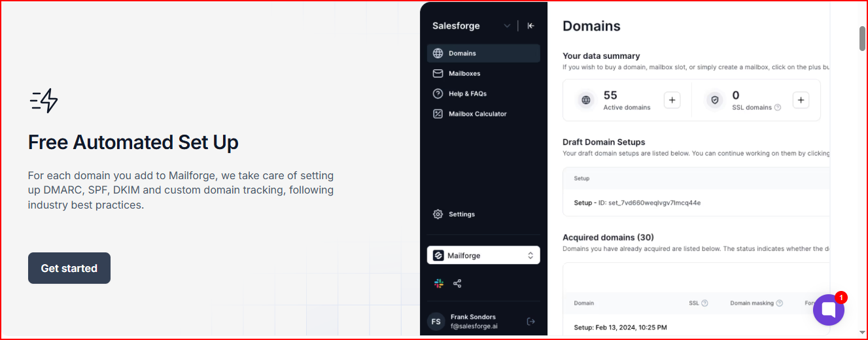Click the help icon next to SSL domains label
This screenshot has height=340, width=868.
click(778, 108)
